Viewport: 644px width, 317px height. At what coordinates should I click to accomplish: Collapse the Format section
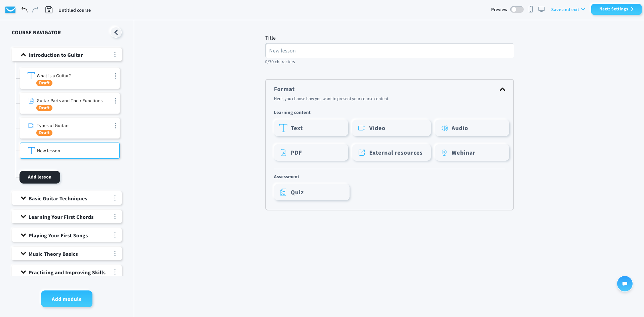(502, 89)
